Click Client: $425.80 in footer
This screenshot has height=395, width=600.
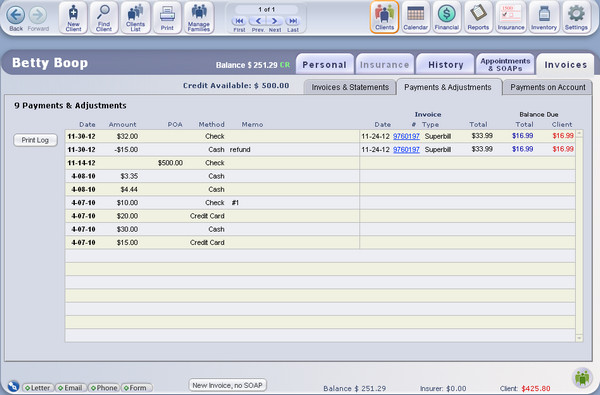click(x=525, y=388)
